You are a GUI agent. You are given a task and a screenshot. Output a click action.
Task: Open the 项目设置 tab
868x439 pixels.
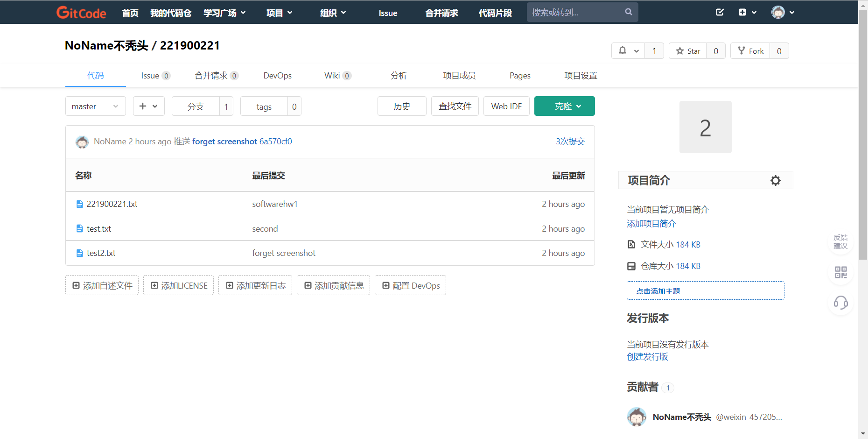581,76
